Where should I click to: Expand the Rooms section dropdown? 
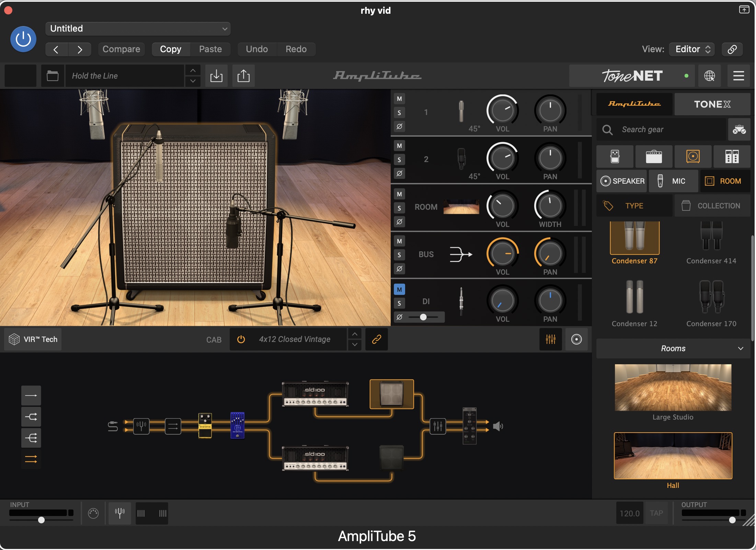point(673,348)
